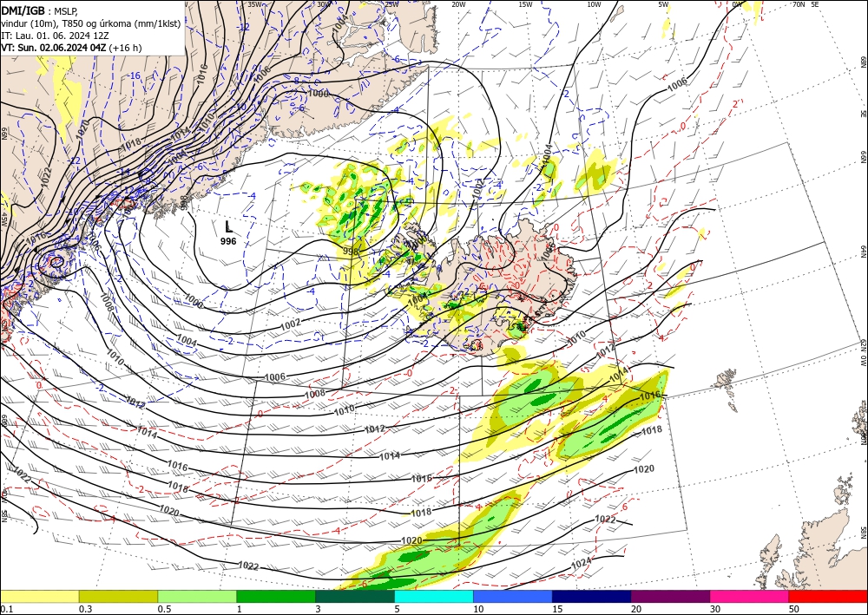Pick the blue 10 mm legend swatch
This screenshot has width=868, height=615.
(x=513, y=596)
